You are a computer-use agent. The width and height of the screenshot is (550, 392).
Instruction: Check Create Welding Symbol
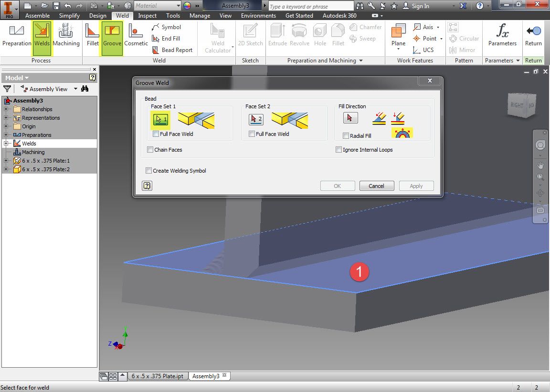coord(148,170)
